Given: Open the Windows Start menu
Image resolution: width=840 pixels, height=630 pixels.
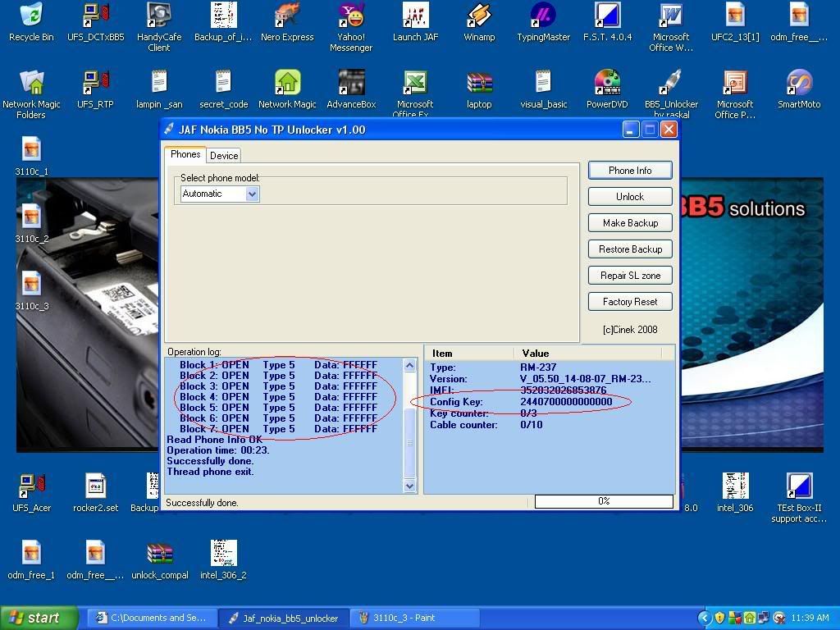Looking at the screenshot, I should click(38, 619).
